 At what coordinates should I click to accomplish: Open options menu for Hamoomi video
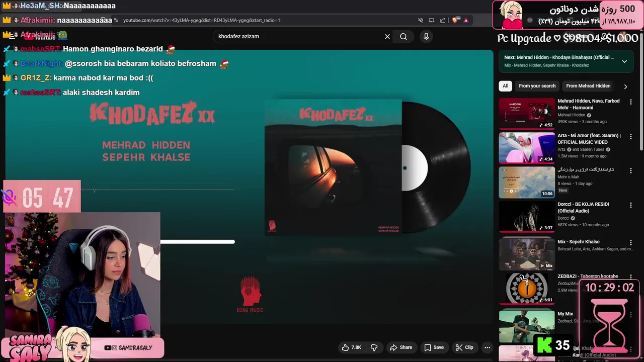pos(631,102)
